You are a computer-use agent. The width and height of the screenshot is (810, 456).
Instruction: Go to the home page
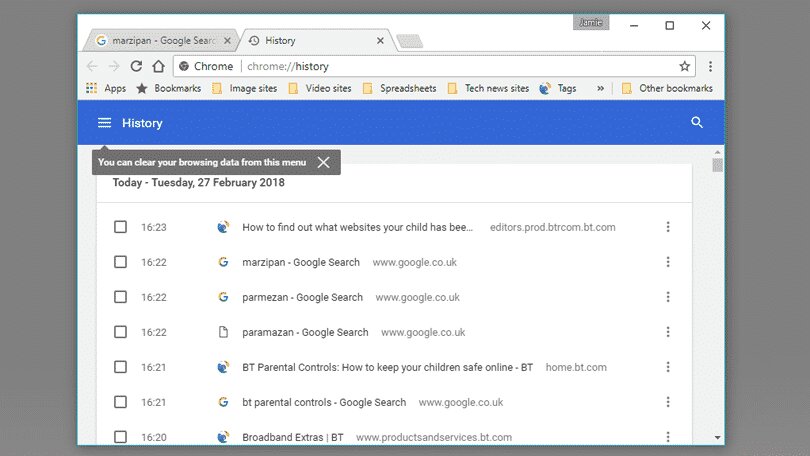pyautogui.click(x=158, y=66)
